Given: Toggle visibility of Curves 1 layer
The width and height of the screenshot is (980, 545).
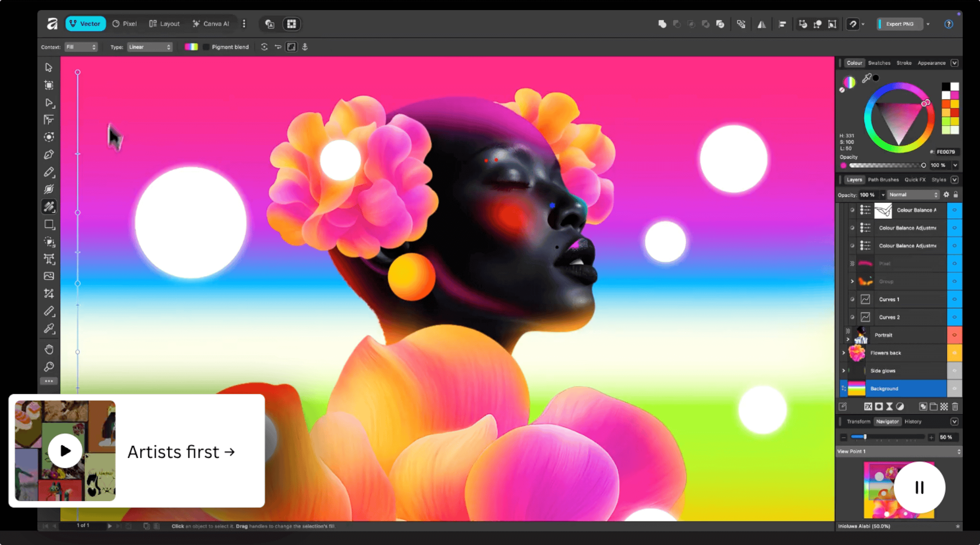Looking at the screenshot, I should point(954,299).
